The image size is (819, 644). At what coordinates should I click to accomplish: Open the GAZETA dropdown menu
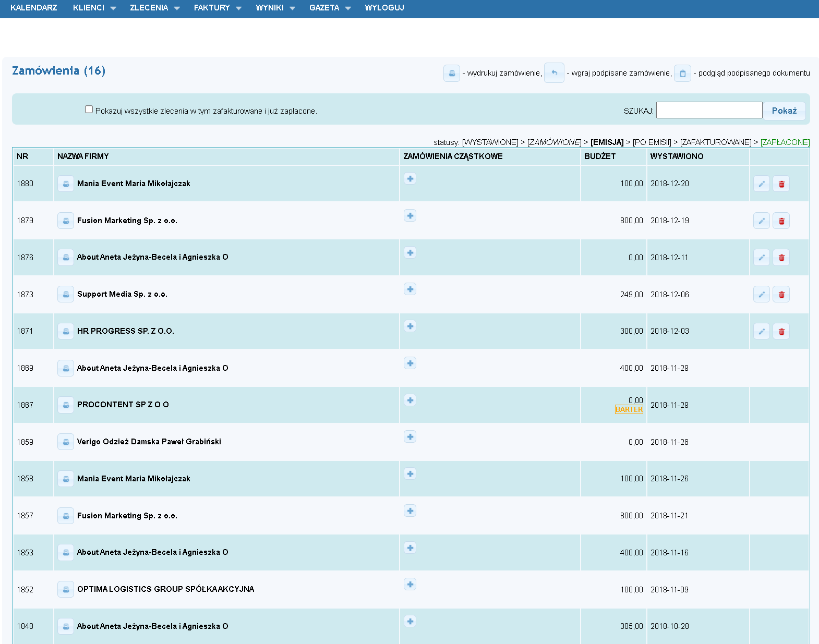point(330,8)
